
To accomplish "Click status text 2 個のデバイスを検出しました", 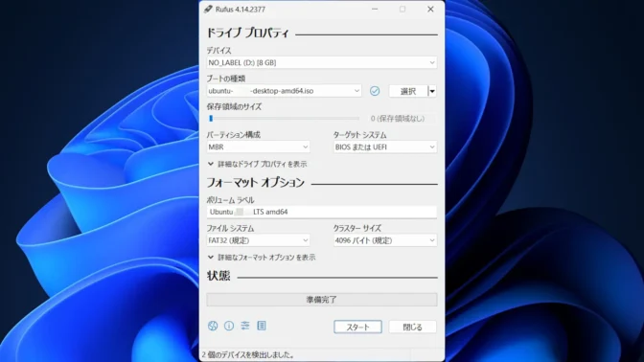I will coord(248,355).
